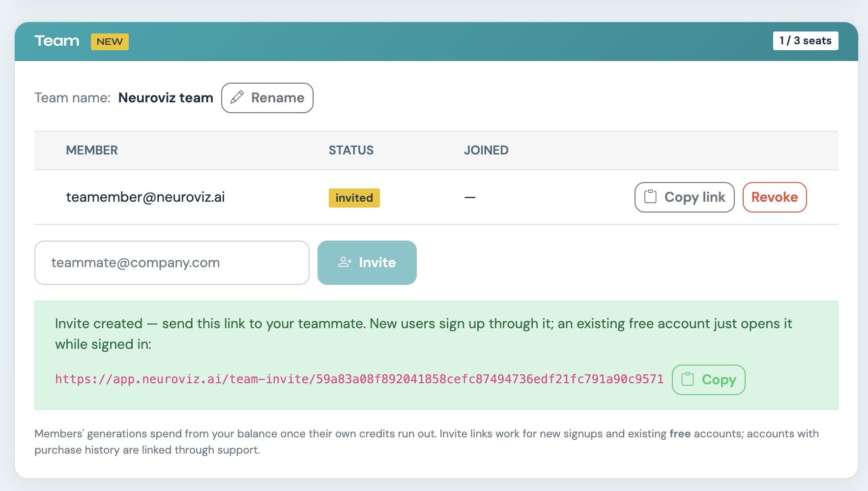868x491 pixels.
Task: Click the Team heading in header
Action: (x=57, y=41)
